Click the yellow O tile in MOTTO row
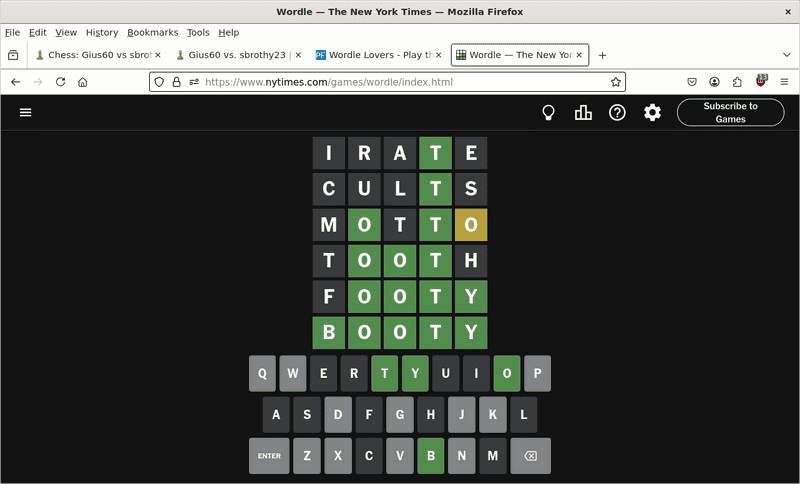800x484 pixels. point(471,225)
